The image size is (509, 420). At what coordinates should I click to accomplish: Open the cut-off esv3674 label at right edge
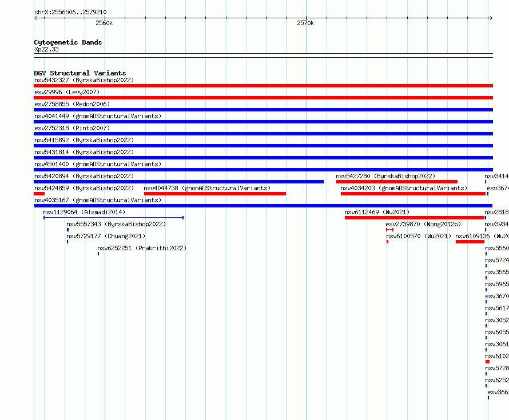(x=498, y=188)
